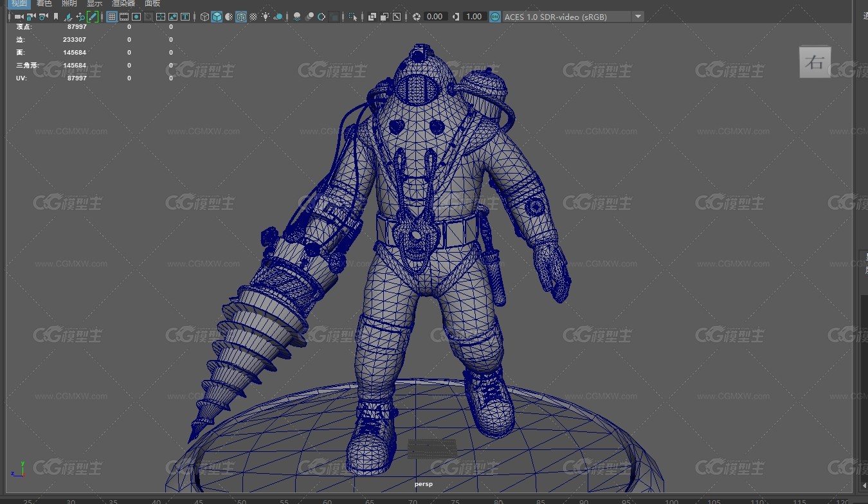This screenshot has height=504, width=868.
Task: Toggle Wireframe on Shaded mode
Action: pyautogui.click(x=241, y=17)
